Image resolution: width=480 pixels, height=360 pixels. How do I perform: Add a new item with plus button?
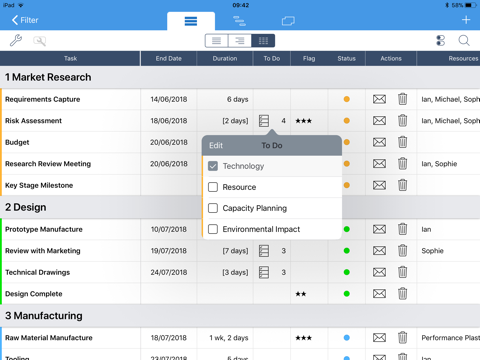coord(466,20)
